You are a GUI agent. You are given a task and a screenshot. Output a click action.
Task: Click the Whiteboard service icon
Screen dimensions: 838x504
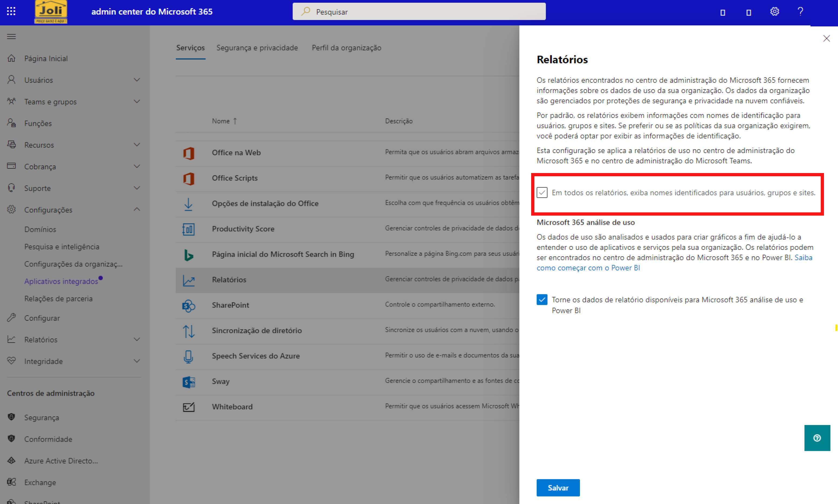(x=188, y=407)
